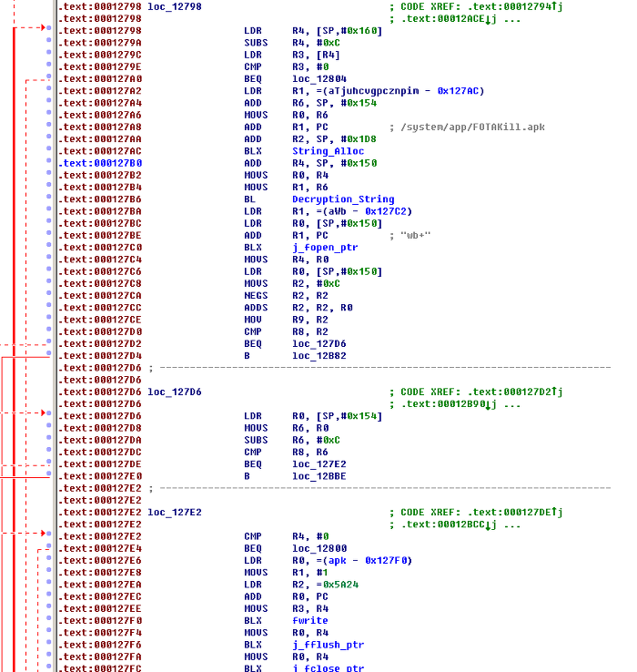Select highlighted address .text:000127B0

click(100, 163)
